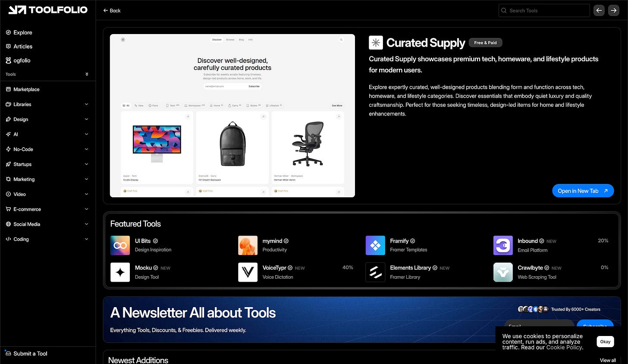Click the Video play icon
Image resolution: width=628 pixels, height=364 pixels.
point(8,194)
